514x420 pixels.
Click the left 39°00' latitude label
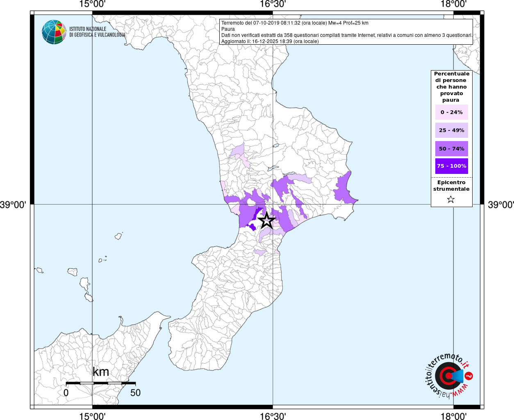pyautogui.click(x=13, y=204)
